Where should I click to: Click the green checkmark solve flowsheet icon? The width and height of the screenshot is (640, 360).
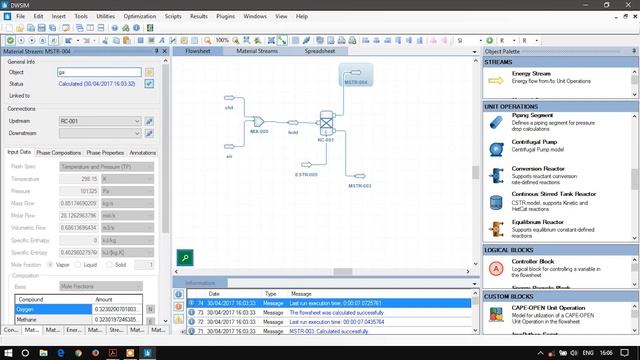coord(10,40)
